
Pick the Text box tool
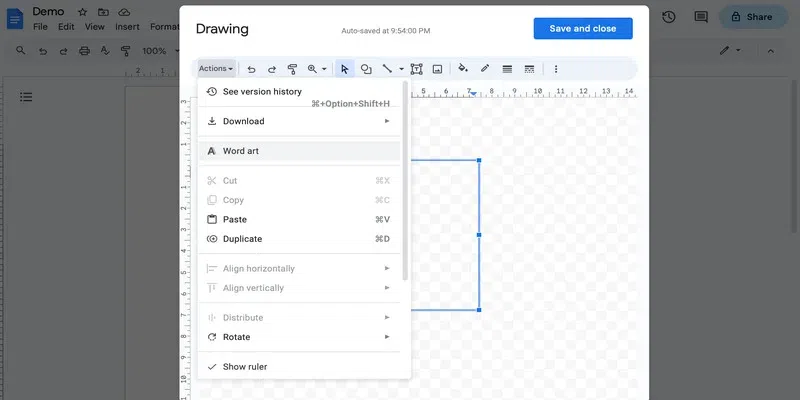coord(416,69)
